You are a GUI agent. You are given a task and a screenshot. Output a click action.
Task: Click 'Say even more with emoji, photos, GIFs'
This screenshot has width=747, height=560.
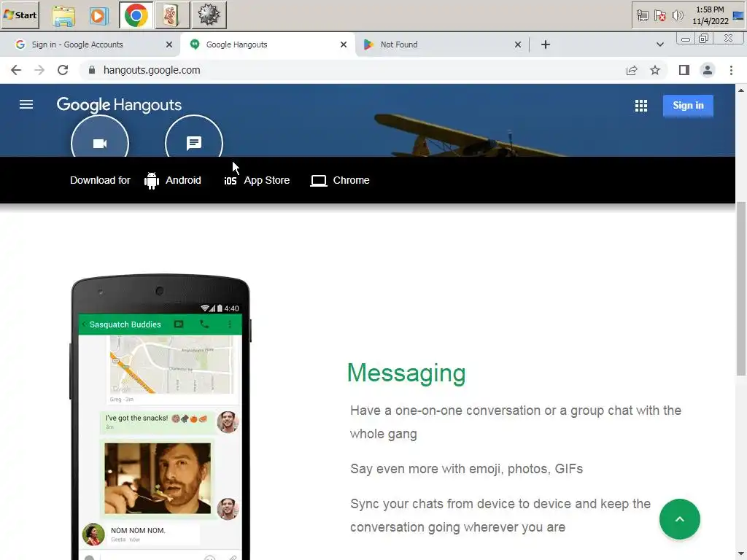click(x=466, y=469)
